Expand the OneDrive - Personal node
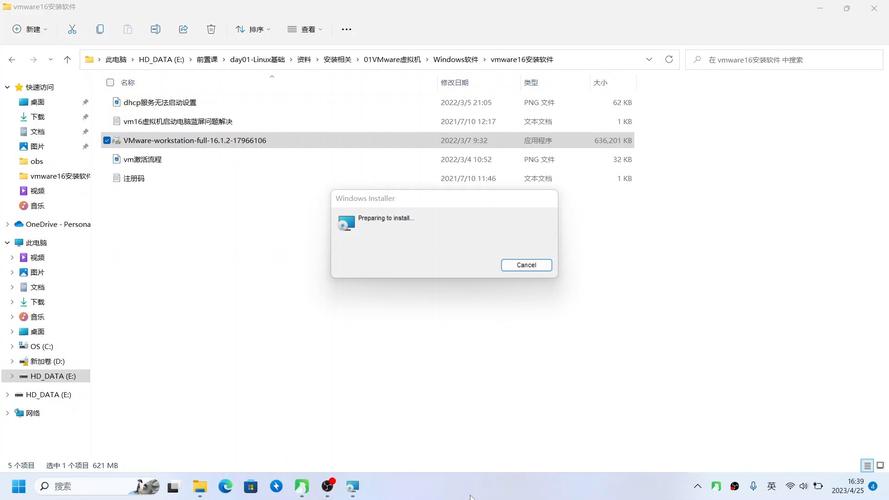Screen dimensions: 889x500 click(x=7, y=224)
